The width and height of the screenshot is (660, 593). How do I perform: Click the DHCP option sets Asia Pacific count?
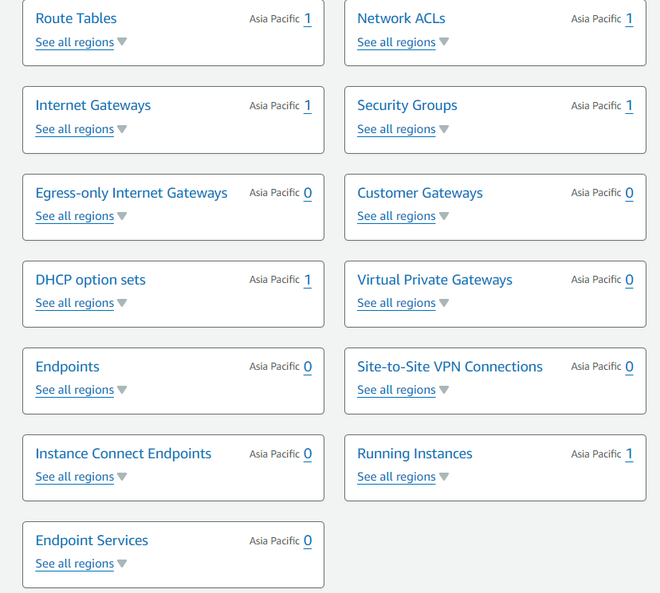pos(307,280)
